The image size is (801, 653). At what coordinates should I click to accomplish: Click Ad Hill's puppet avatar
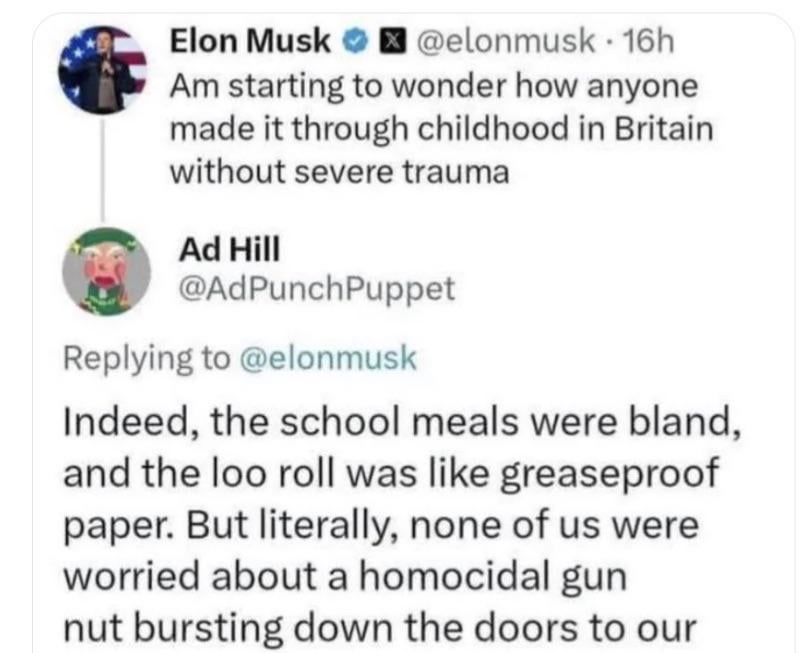click(x=107, y=269)
